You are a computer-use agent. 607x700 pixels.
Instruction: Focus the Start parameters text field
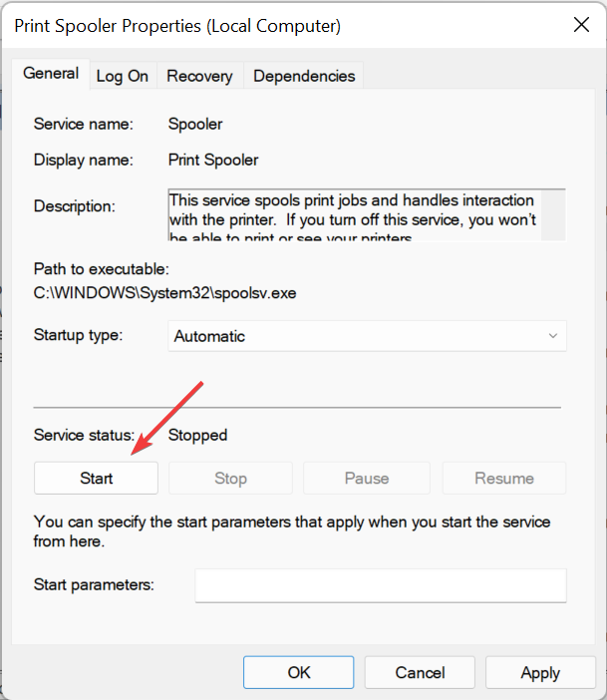pos(381,585)
